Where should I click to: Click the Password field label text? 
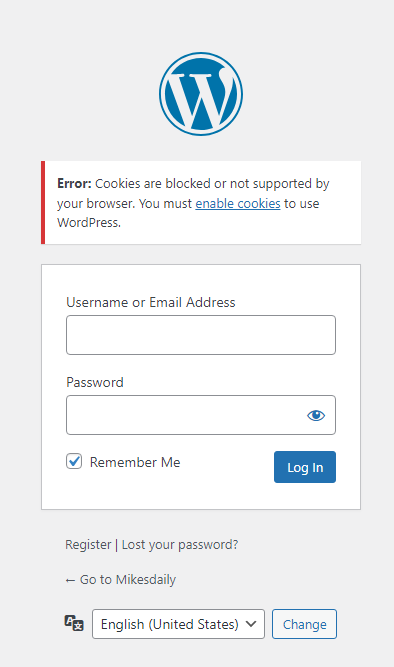point(95,382)
